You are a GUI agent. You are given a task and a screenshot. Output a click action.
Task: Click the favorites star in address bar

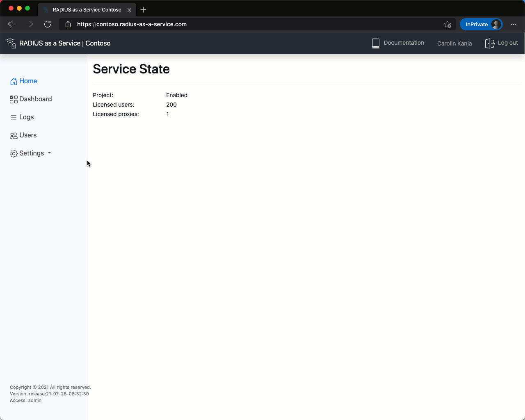click(x=447, y=24)
